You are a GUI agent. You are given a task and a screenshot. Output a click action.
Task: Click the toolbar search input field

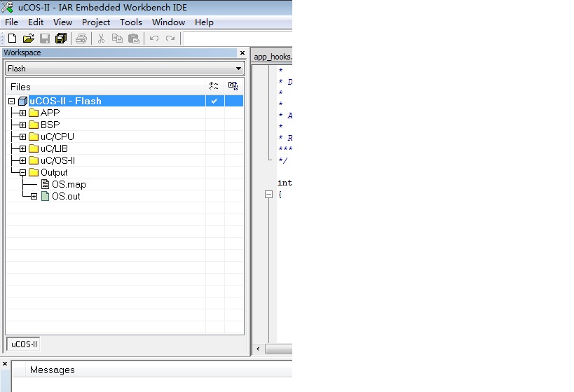tap(238, 38)
